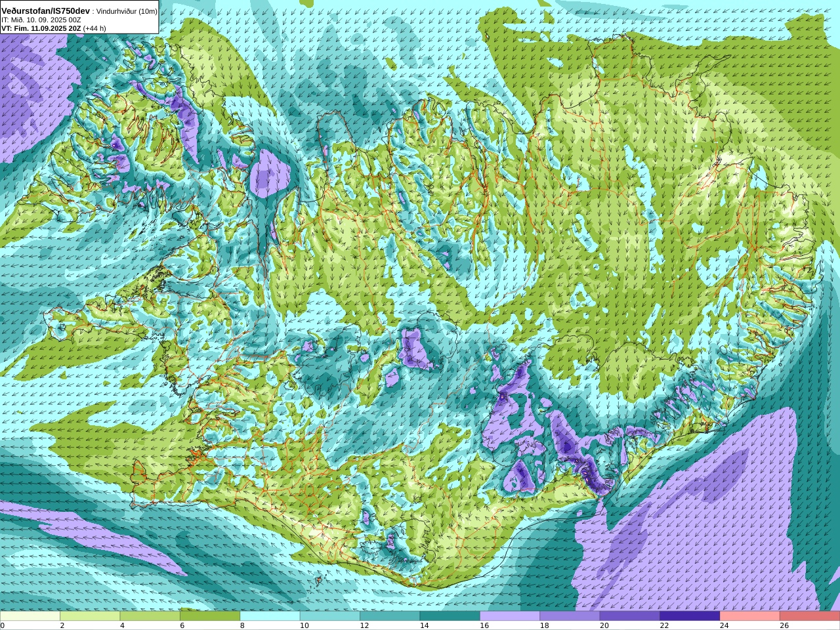Screen dimensions: 840x630
Task: Click the teal 12–14 legend swatch
Action: point(390,616)
